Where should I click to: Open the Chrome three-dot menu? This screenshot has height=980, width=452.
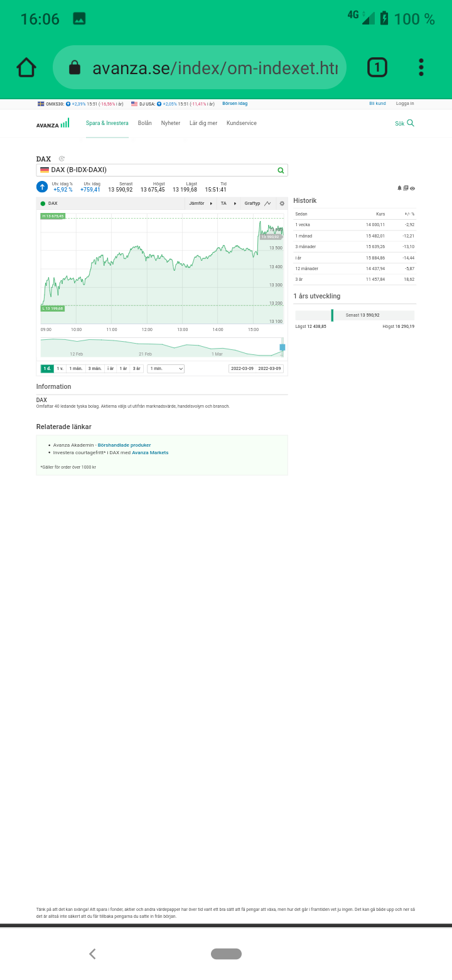[x=421, y=67]
